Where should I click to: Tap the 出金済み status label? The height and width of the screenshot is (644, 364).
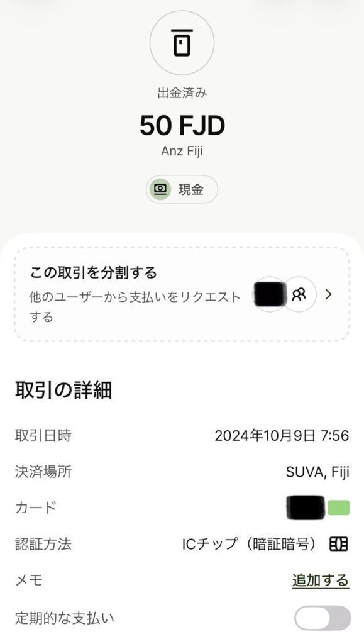pos(182,92)
